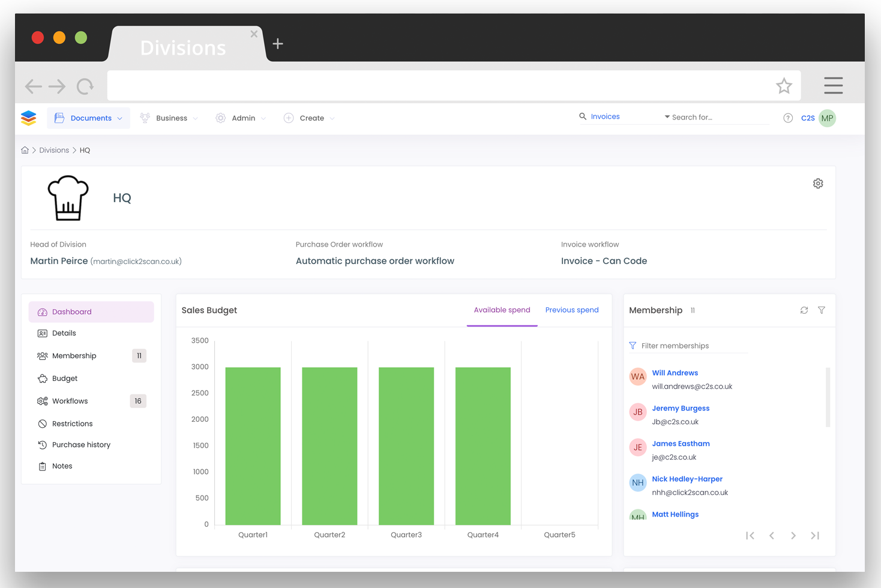Viewport: 881px width, 588px height.
Task: Toggle the Membership filter funnel
Action: (x=821, y=310)
